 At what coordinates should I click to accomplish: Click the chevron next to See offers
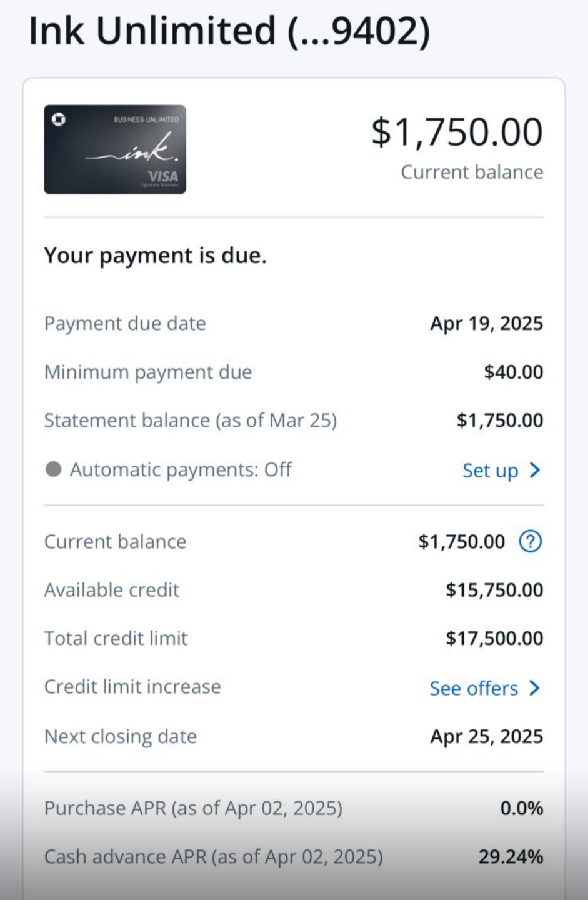click(535, 688)
